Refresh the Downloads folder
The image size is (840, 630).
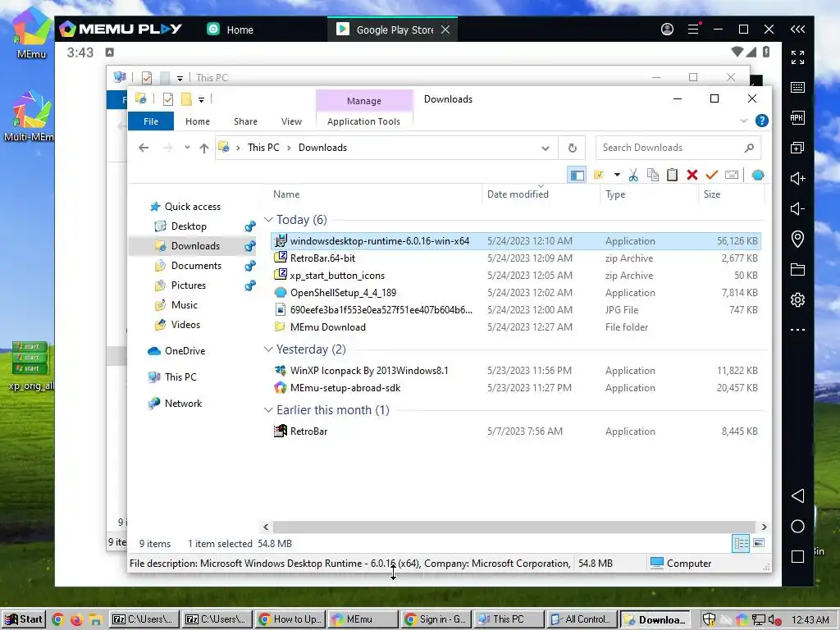coord(572,148)
